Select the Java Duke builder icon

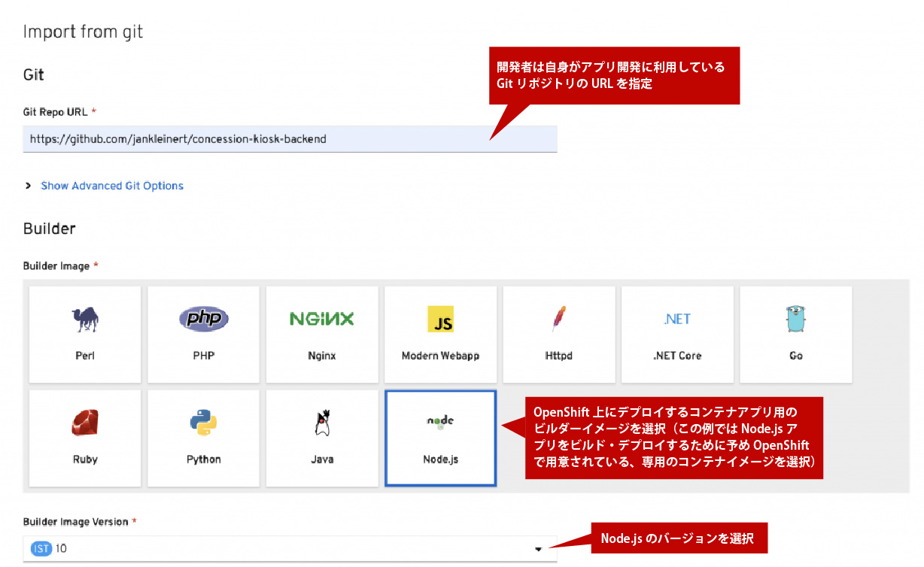click(322, 423)
